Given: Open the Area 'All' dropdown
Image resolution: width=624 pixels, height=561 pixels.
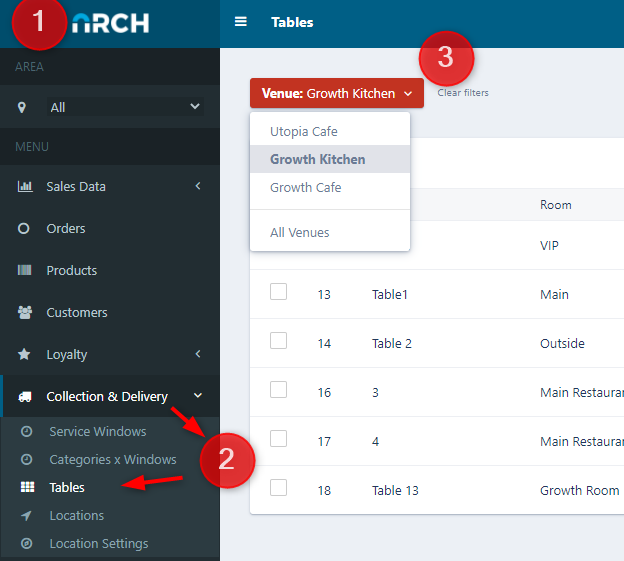Looking at the screenshot, I should pyautogui.click(x=124, y=107).
